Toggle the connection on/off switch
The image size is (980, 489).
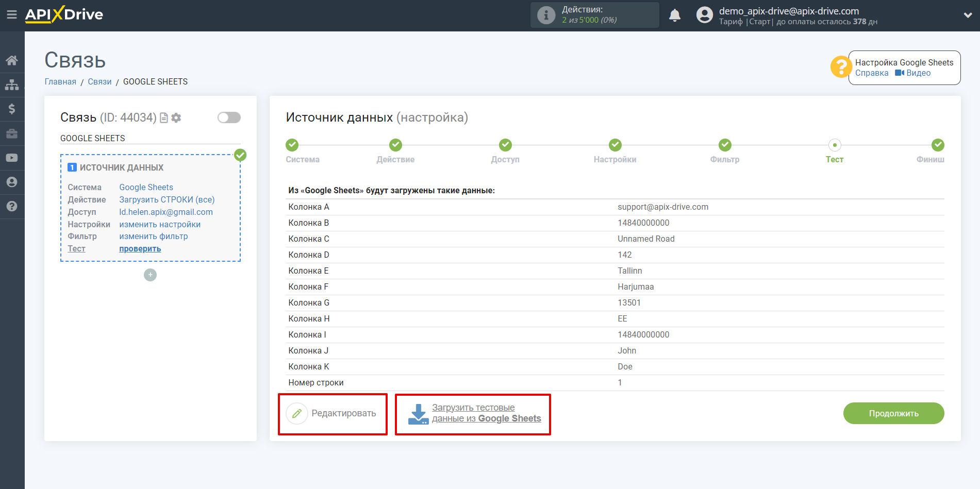pos(229,117)
